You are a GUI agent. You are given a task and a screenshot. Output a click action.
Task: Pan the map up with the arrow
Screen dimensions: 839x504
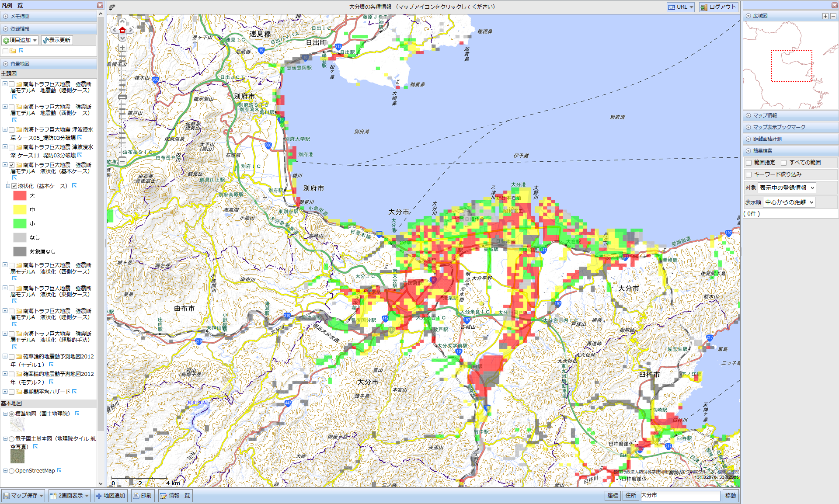click(x=122, y=21)
